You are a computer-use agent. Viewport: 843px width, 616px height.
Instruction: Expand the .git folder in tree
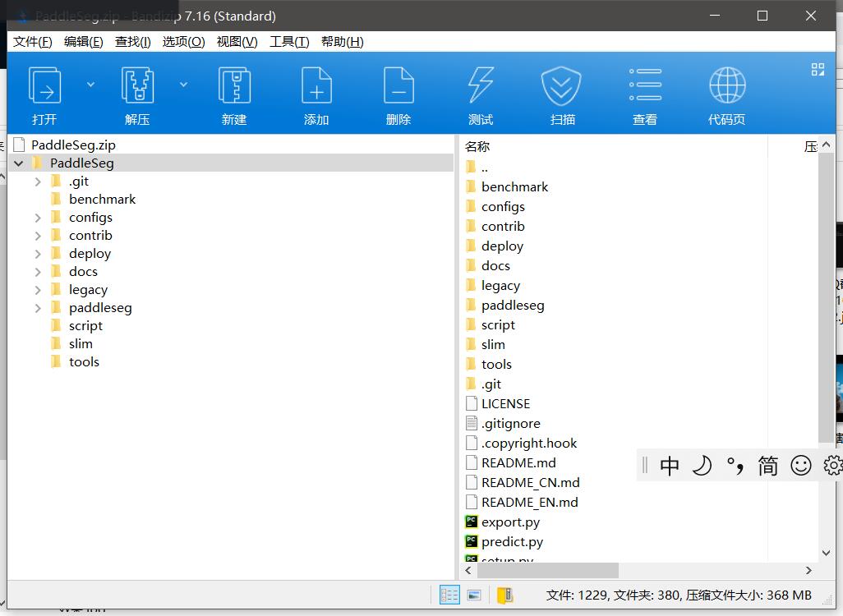(38, 182)
